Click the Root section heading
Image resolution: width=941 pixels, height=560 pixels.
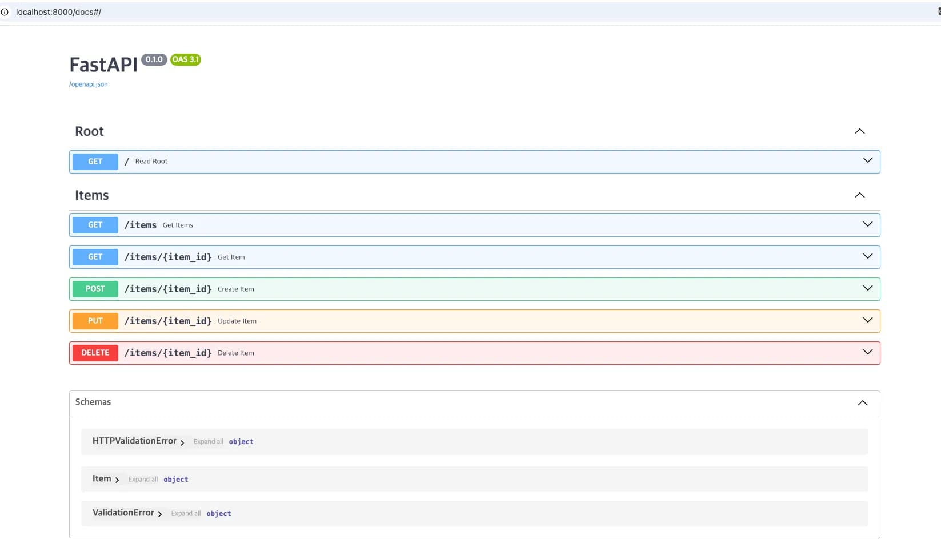coord(89,131)
